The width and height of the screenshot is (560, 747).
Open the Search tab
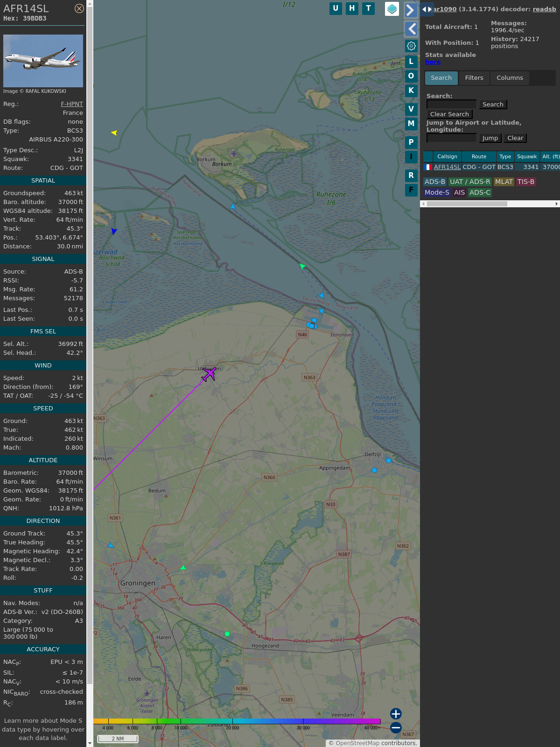coord(441,78)
